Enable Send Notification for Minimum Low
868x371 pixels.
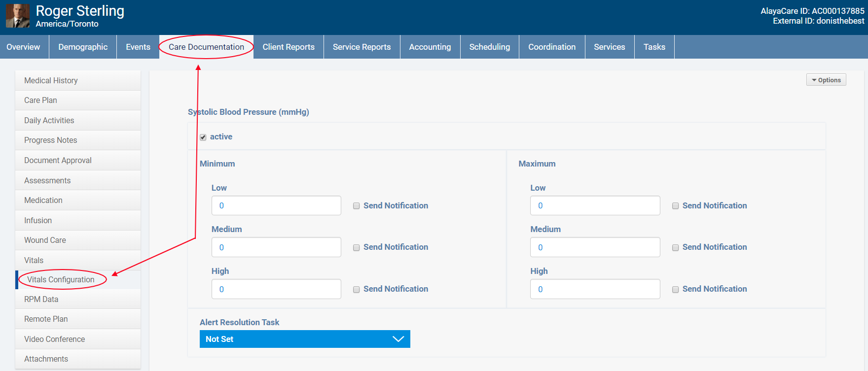(x=356, y=206)
